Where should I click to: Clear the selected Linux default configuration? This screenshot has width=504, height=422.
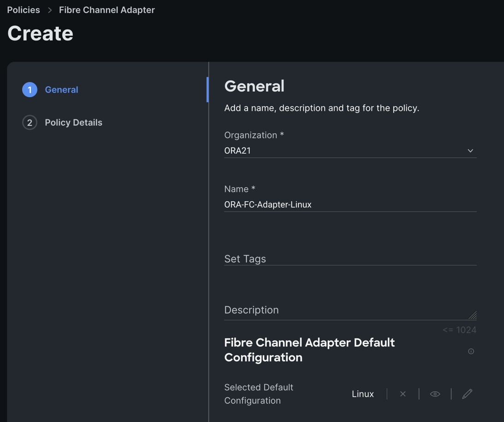coord(403,394)
